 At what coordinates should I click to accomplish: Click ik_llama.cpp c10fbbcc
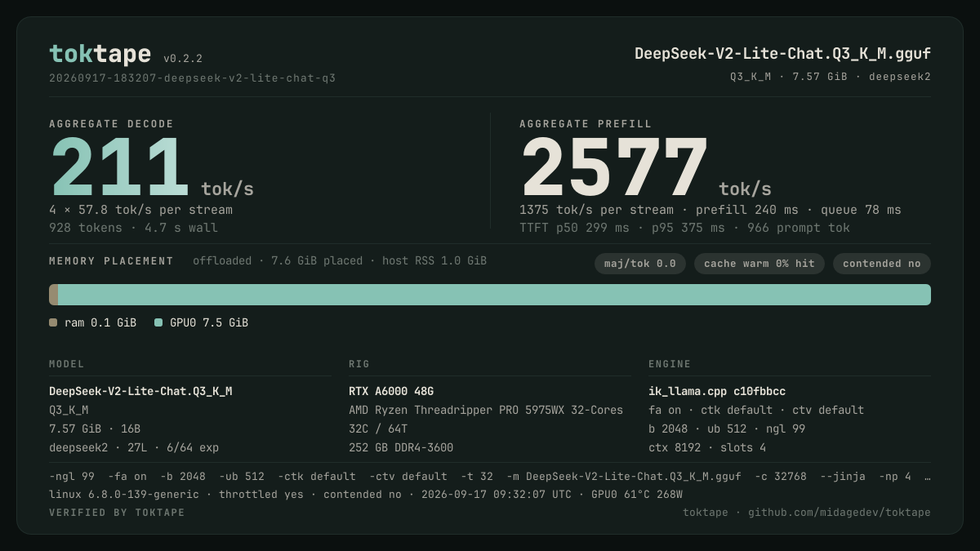pyautogui.click(x=717, y=391)
